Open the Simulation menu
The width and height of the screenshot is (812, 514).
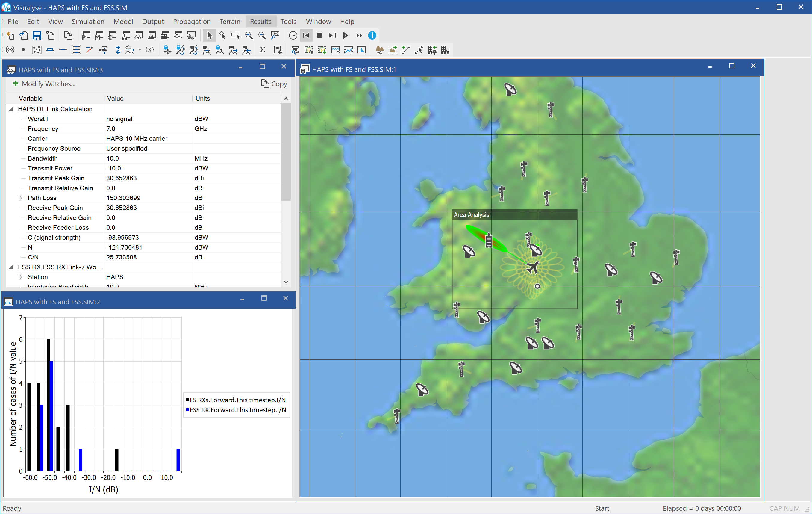pos(88,22)
